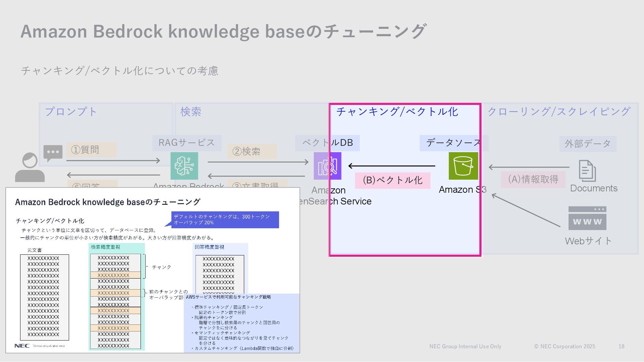Viewport: 644px width, 362px height.
Task: Click the WWW website icon
Action: tap(587, 218)
